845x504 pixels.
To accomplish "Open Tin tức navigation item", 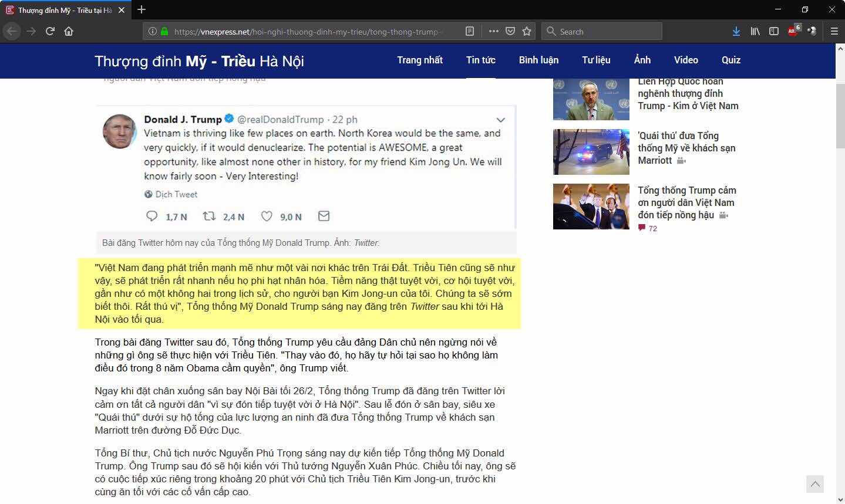I will (481, 60).
